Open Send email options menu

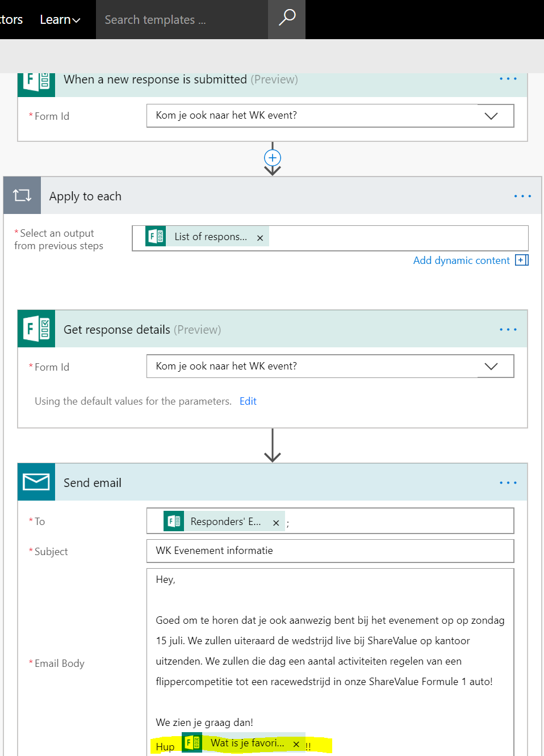click(508, 483)
